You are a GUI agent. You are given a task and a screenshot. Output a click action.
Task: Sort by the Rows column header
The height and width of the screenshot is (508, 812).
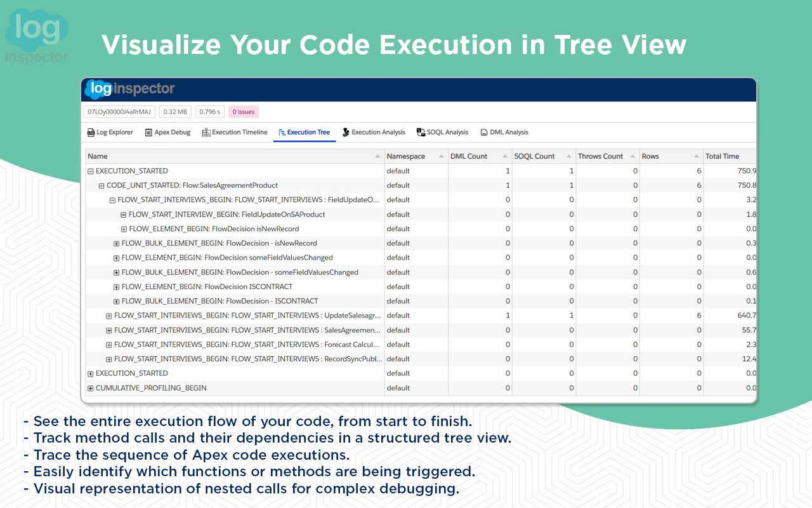pos(671,156)
